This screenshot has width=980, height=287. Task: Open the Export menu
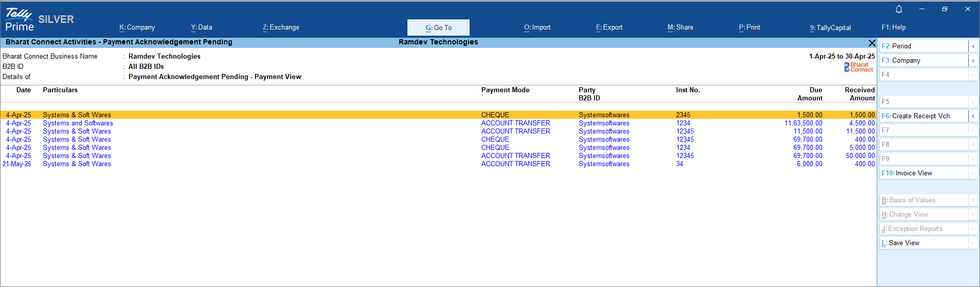pos(609,28)
